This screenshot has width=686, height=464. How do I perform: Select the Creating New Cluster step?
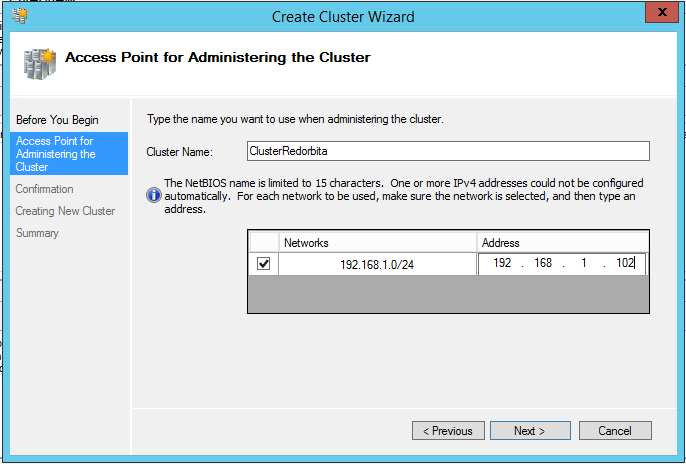[x=65, y=211]
